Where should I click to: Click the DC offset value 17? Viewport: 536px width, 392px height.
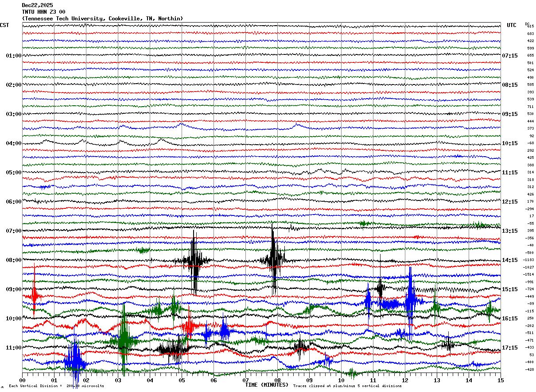[x=531, y=216]
